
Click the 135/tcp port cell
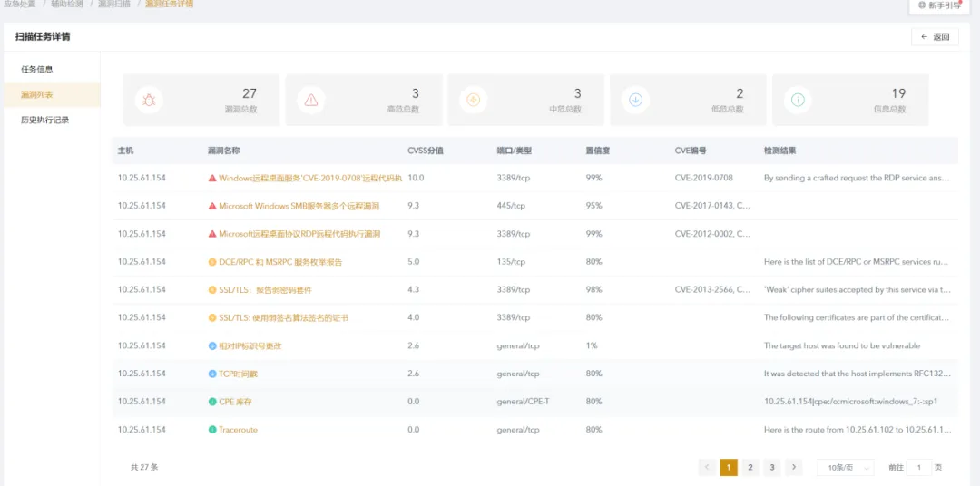coord(510,262)
